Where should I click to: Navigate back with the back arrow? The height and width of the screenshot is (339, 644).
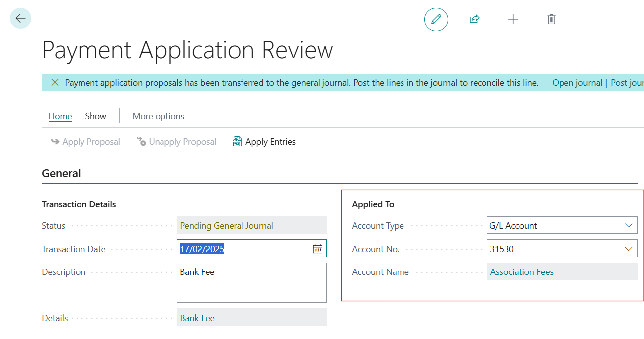pyautogui.click(x=20, y=18)
